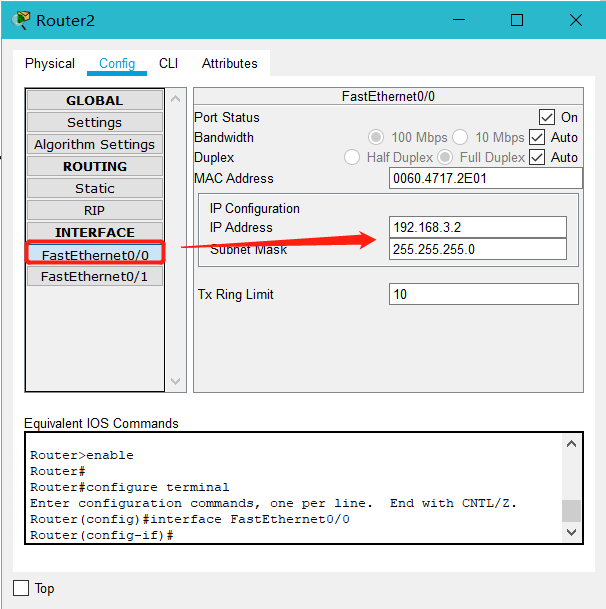The image size is (606, 609).
Task: Click the FastEthernet0/0 panel heading
Action: tap(388, 96)
